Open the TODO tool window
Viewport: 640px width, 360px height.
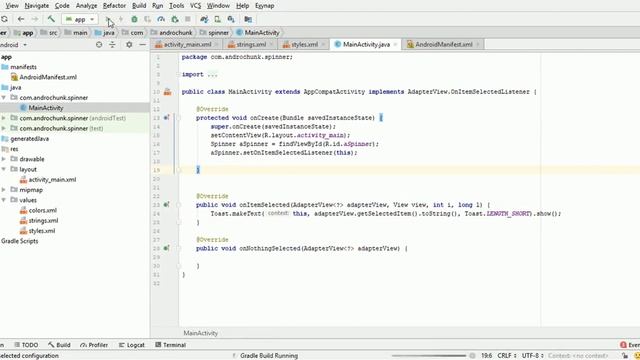26,345
